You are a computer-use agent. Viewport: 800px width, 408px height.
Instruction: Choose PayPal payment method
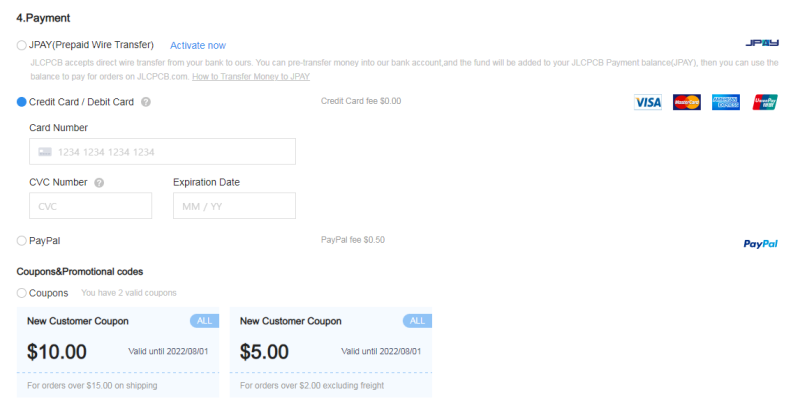22,241
